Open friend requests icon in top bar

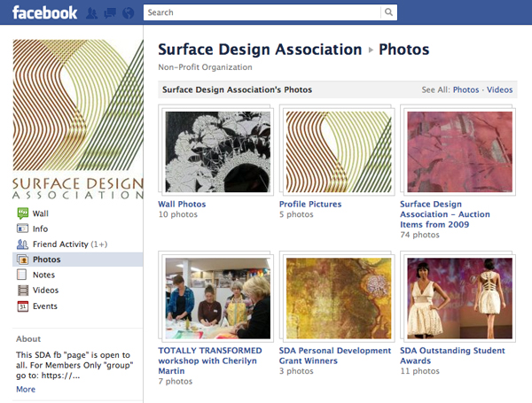pos(92,13)
